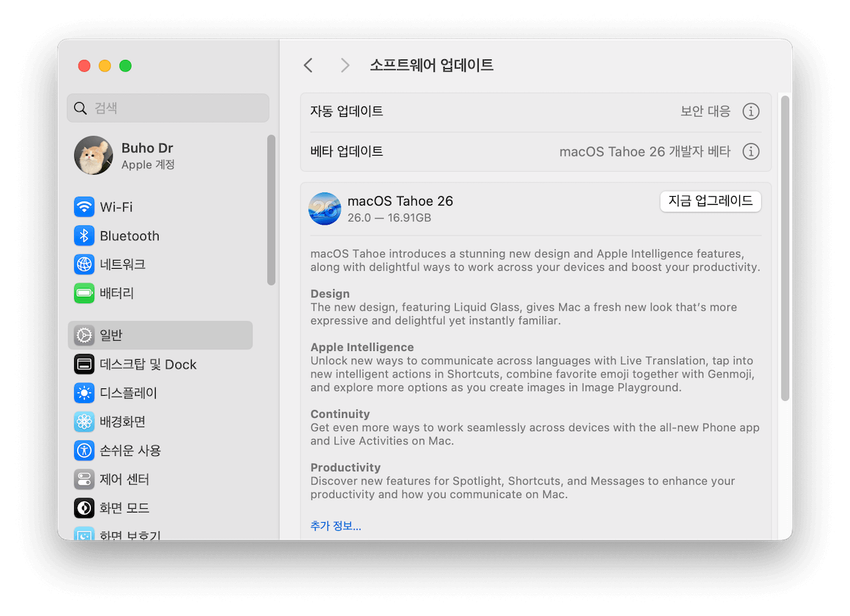Open the 화면 모드 appearance icon
This screenshot has height=616, width=850.
[x=84, y=507]
